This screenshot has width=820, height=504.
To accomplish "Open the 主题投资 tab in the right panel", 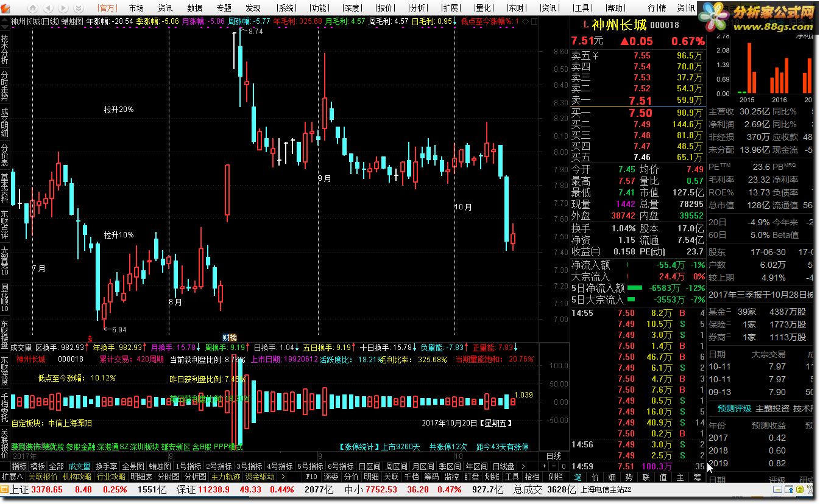I will coord(772,408).
